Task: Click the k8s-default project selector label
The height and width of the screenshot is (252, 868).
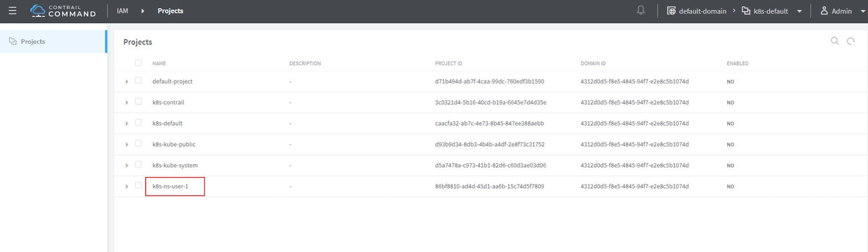Action: point(771,11)
